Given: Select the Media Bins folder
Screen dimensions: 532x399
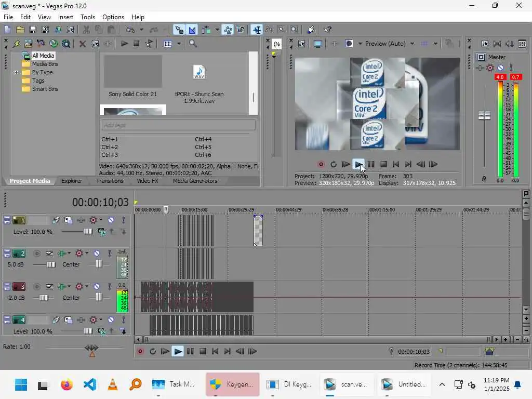Looking at the screenshot, I should tap(45, 64).
